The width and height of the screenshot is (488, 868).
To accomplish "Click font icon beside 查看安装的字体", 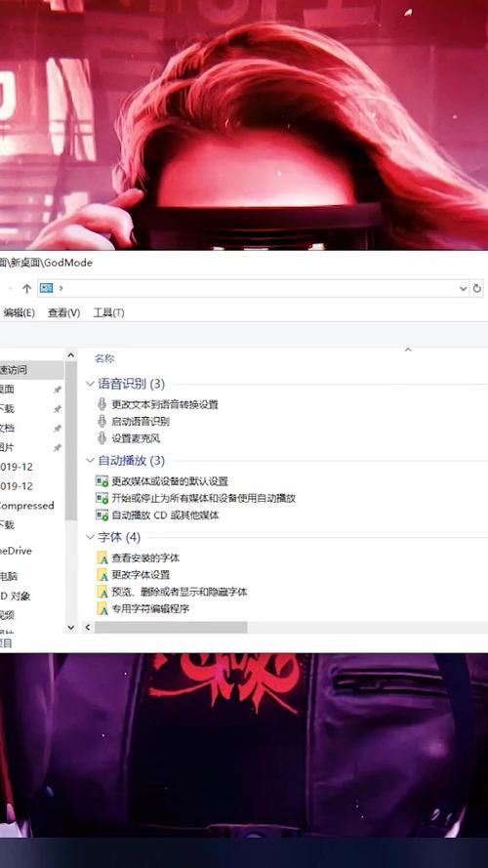I will (102, 558).
